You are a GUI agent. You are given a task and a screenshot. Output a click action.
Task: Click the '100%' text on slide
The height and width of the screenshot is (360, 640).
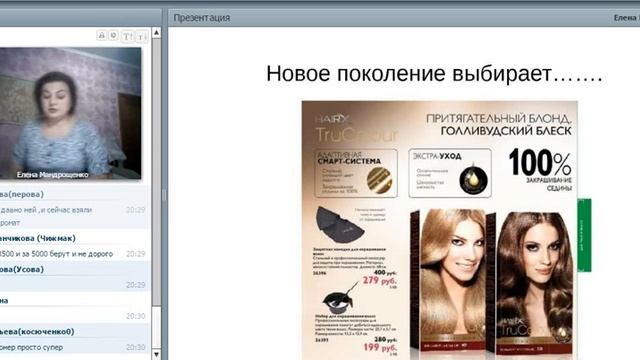pyautogui.click(x=540, y=162)
